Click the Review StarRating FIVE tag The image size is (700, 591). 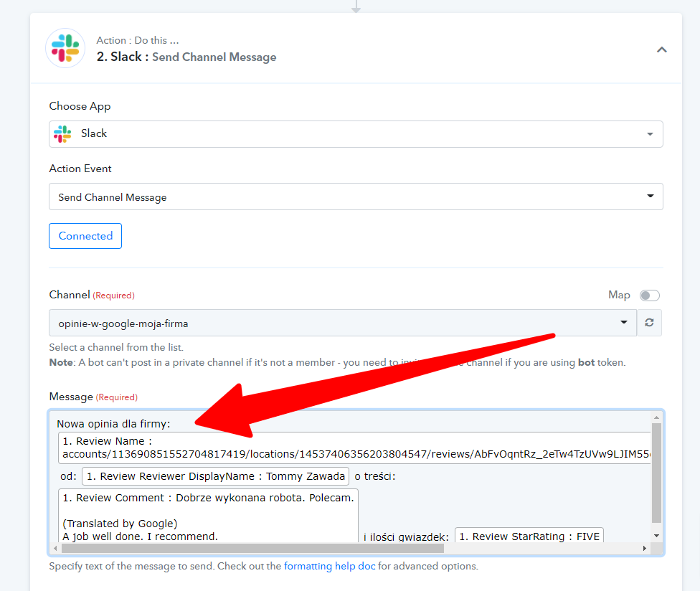point(529,536)
